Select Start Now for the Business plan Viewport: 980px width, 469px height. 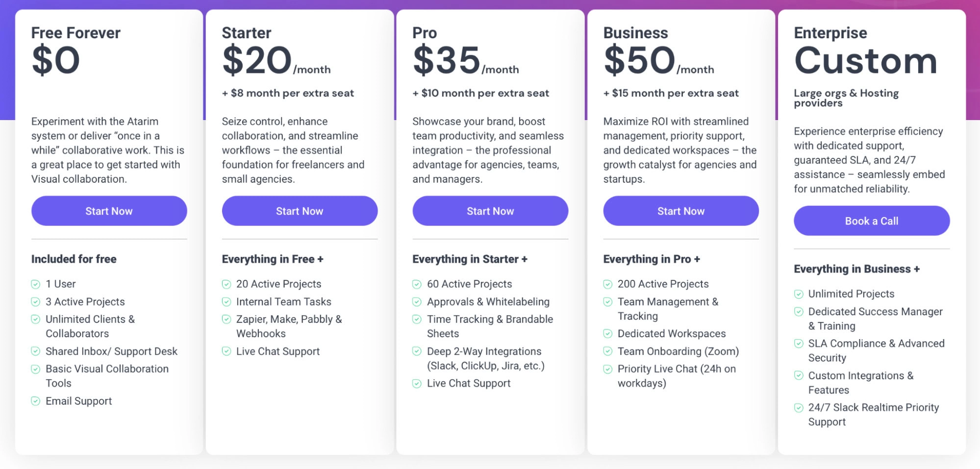(681, 211)
